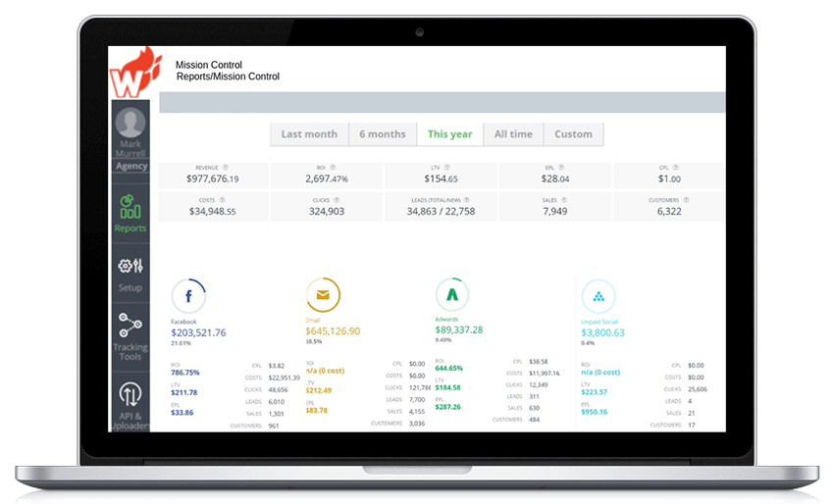Click Adwords LTV $184.58
The image size is (834, 504).
[447, 387]
